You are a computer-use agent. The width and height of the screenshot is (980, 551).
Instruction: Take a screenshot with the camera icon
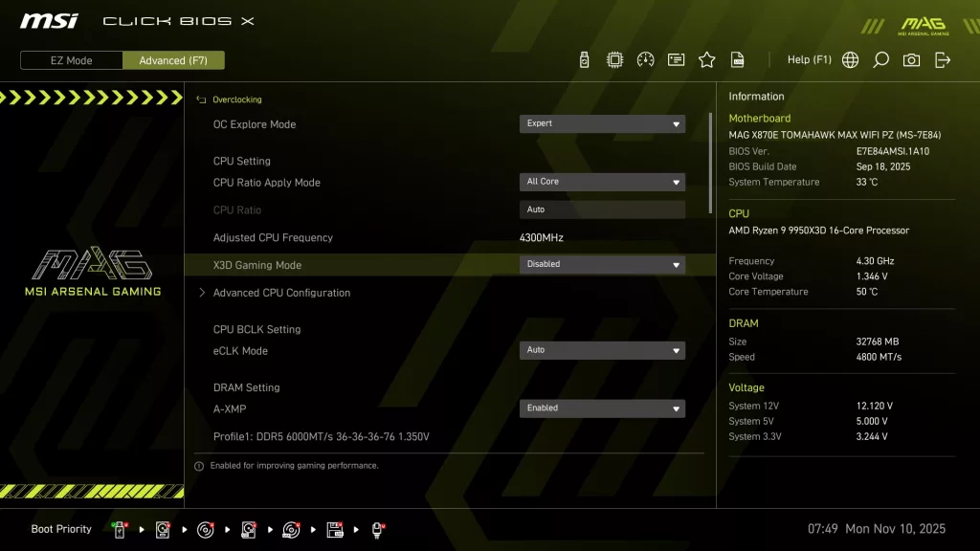tap(911, 58)
